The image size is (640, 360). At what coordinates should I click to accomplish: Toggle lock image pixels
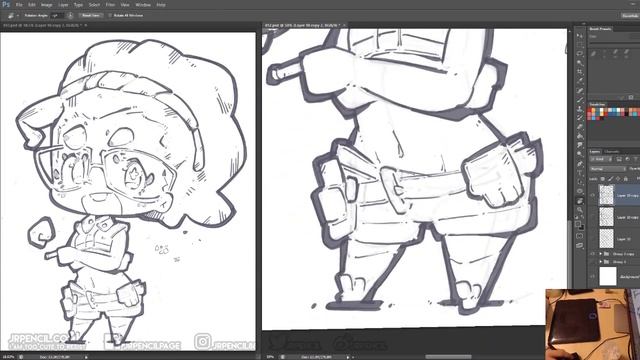click(610, 179)
